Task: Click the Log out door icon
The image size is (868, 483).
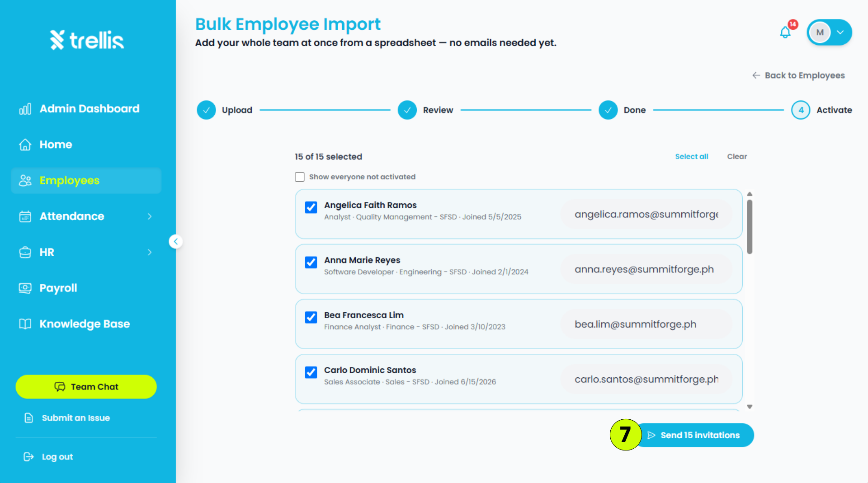Action: (x=28, y=457)
